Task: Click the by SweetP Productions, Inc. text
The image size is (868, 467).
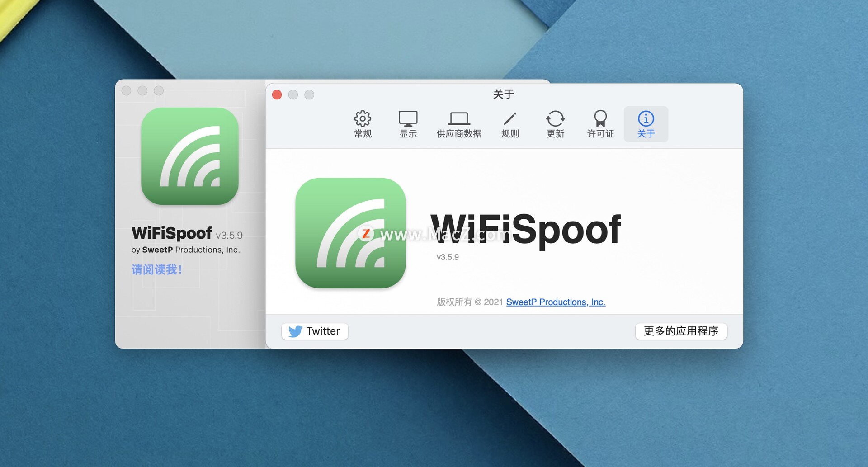Action: click(x=185, y=250)
